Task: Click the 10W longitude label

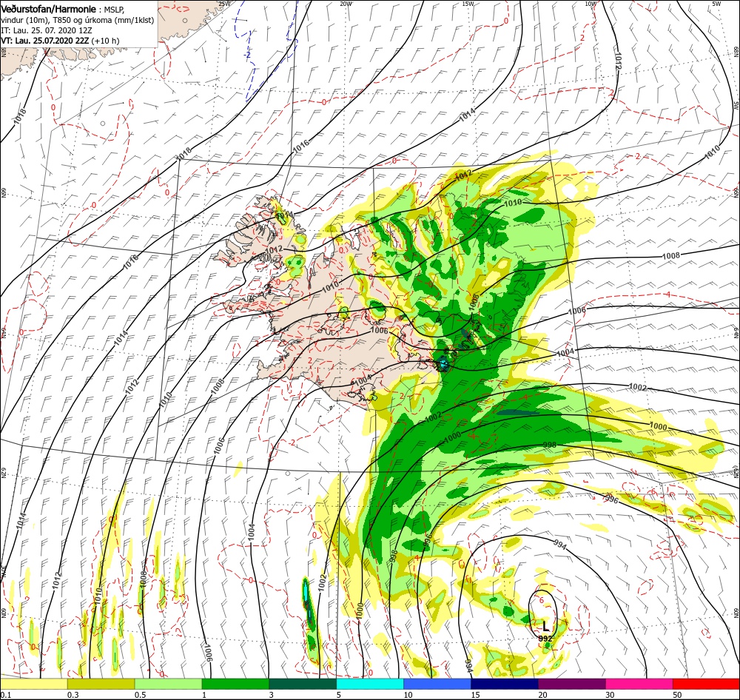Action: (591, 4)
